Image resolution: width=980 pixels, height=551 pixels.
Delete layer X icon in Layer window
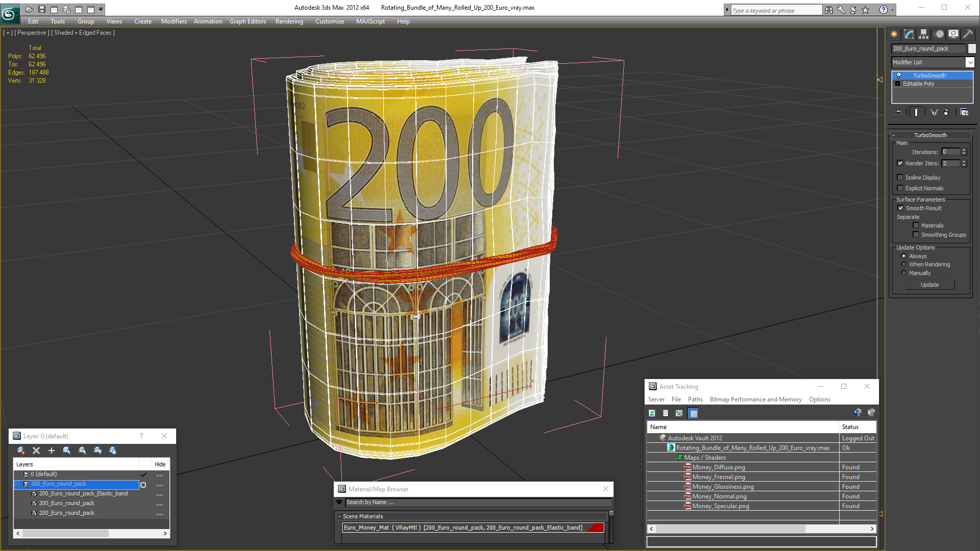coord(36,450)
